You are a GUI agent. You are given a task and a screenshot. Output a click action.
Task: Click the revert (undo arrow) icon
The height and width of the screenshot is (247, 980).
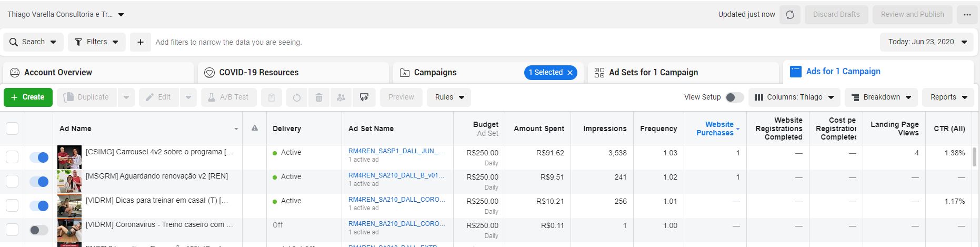click(x=297, y=97)
